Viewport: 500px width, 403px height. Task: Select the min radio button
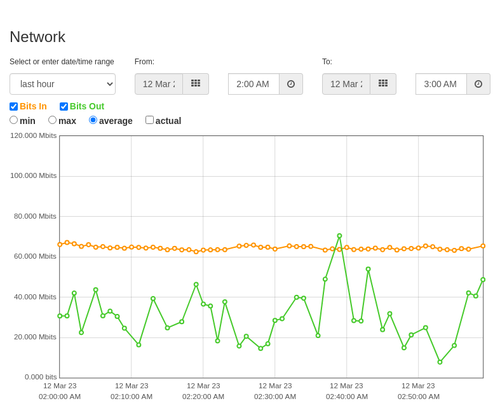[13, 120]
